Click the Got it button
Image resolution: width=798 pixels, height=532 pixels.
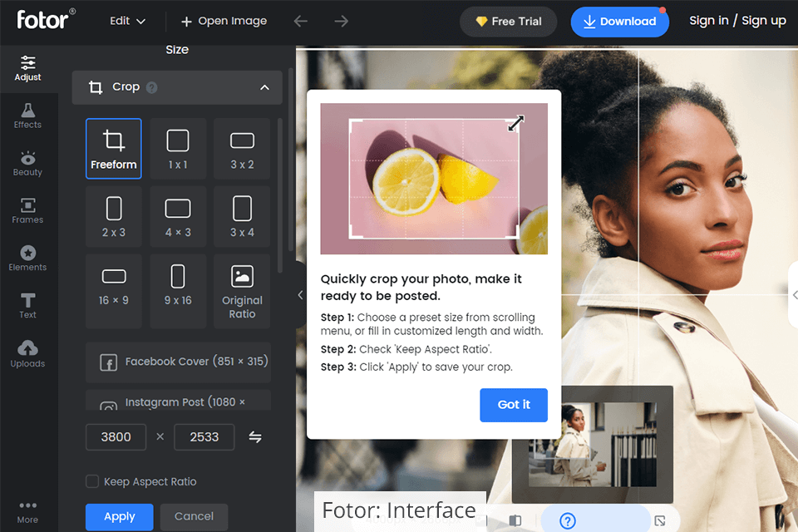tap(514, 405)
